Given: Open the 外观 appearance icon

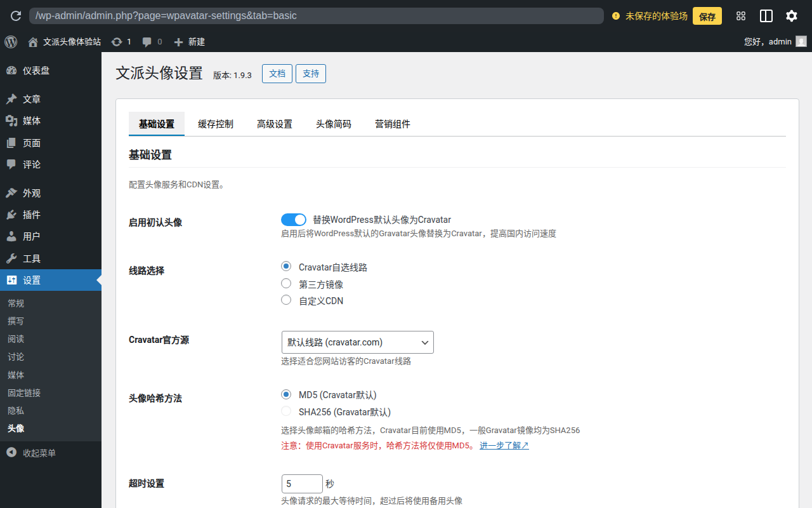Looking at the screenshot, I should (13, 192).
